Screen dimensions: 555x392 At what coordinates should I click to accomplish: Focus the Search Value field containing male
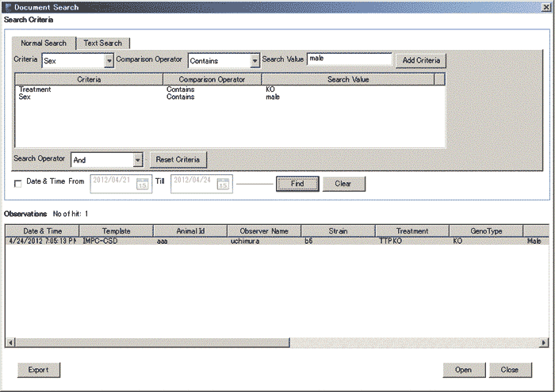pos(350,59)
